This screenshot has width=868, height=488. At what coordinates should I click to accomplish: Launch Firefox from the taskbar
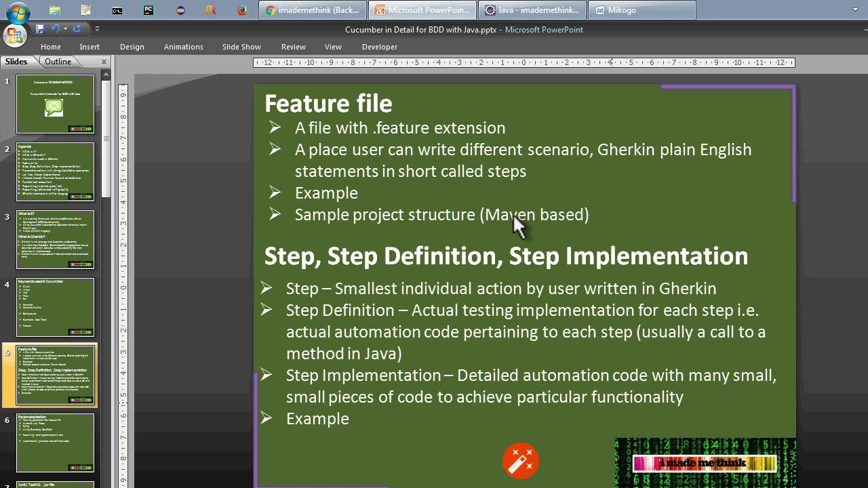pyautogui.click(x=242, y=10)
